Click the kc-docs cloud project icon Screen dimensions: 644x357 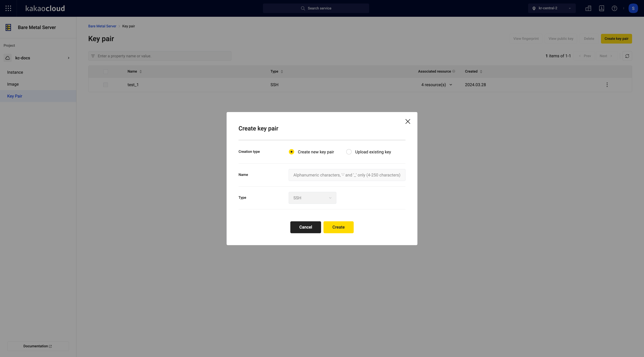[8, 58]
